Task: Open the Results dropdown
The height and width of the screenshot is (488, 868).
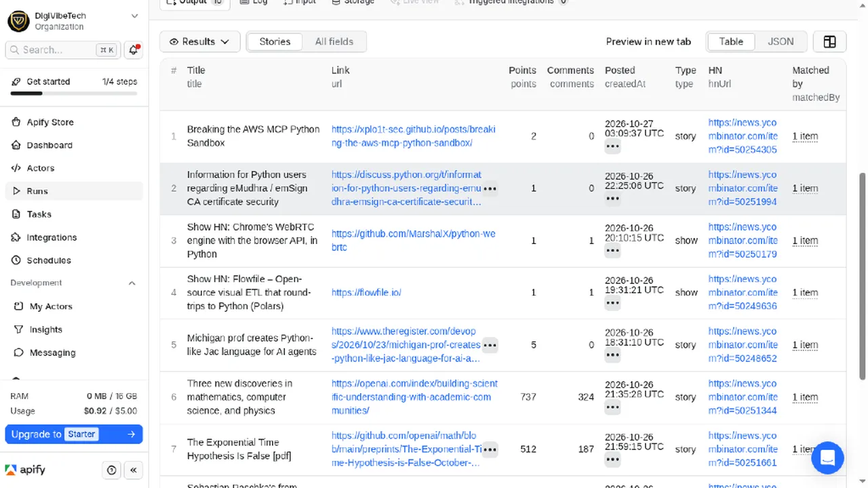Action: tap(199, 41)
